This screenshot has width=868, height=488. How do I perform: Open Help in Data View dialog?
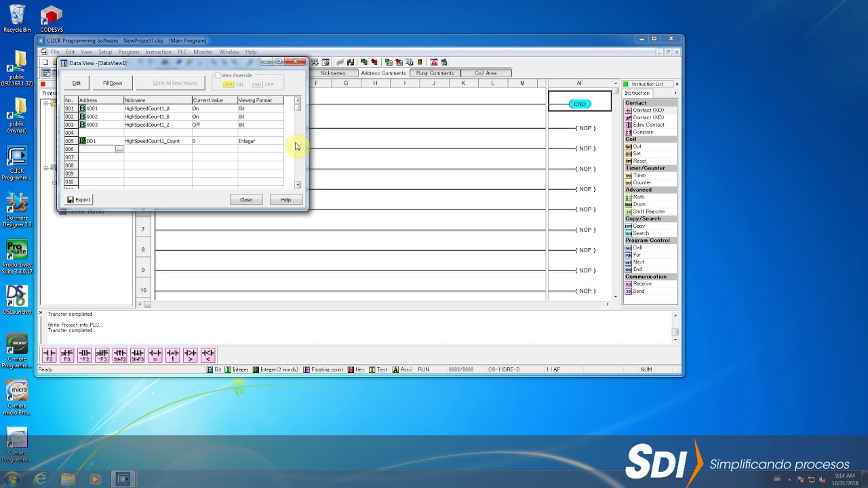[x=286, y=200]
